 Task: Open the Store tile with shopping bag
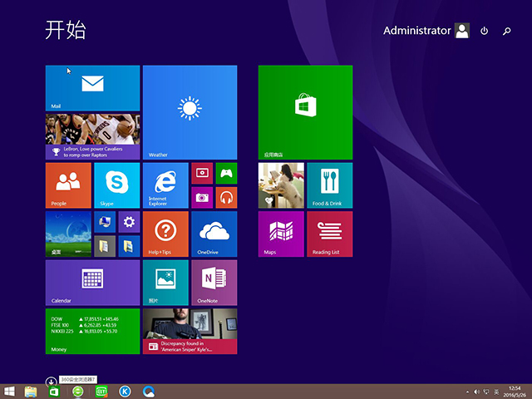pos(305,112)
